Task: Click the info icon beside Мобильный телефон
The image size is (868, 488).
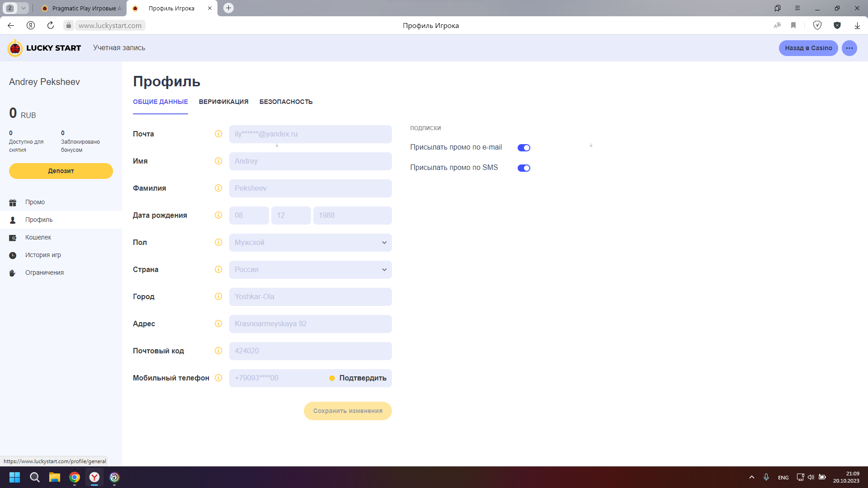Action: pyautogui.click(x=218, y=378)
